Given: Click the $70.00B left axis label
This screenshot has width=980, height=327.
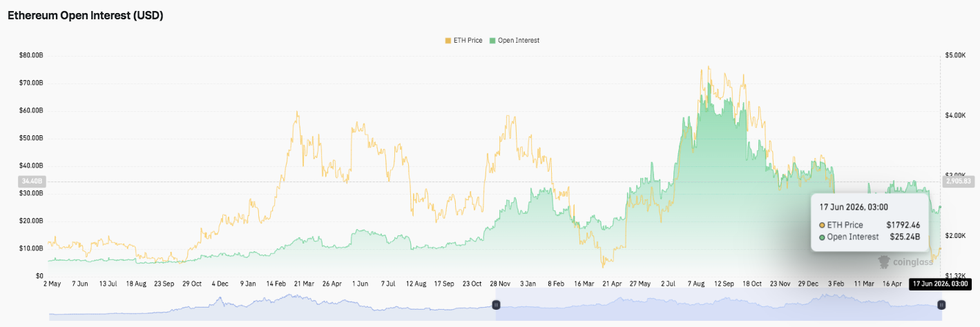Looking at the screenshot, I should 31,83.
